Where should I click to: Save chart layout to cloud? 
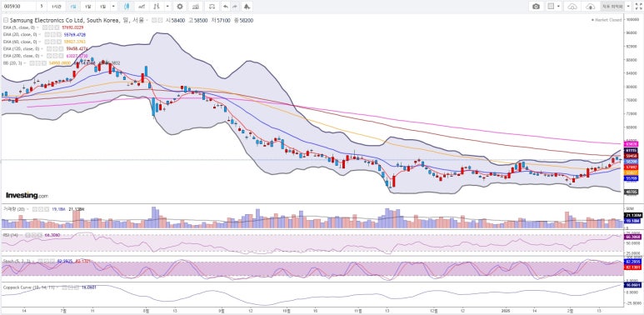590,7
